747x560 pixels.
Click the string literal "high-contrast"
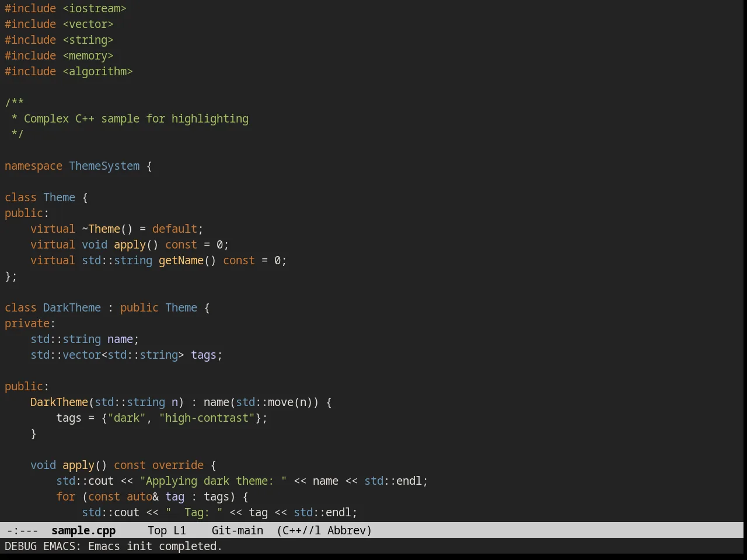pyautogui.click(x=207, y=418)
